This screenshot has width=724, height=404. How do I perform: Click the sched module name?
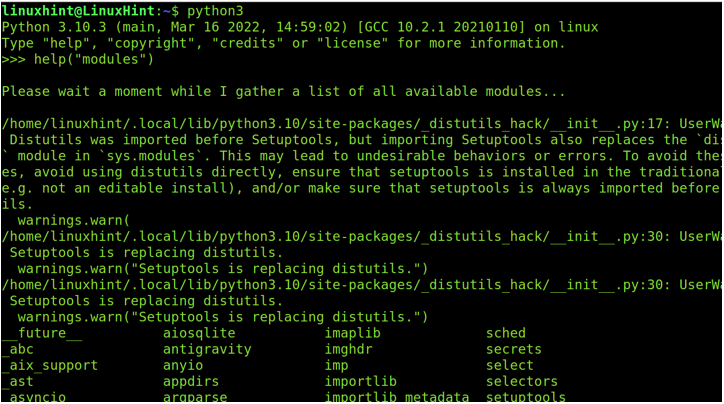point(506,333)
